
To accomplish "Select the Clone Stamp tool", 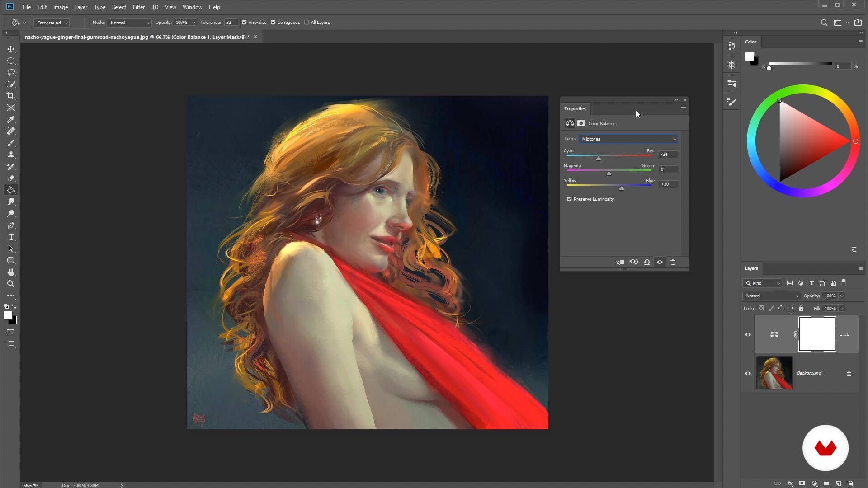I will [x=11, y=155].
